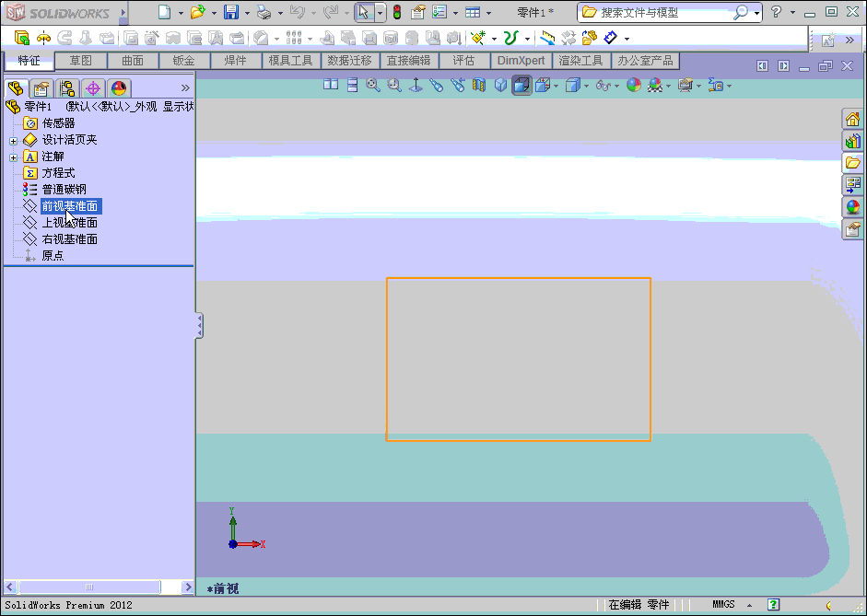Open the dropdown arrow next to Open

pyautogui.click(x=214, y=13)
